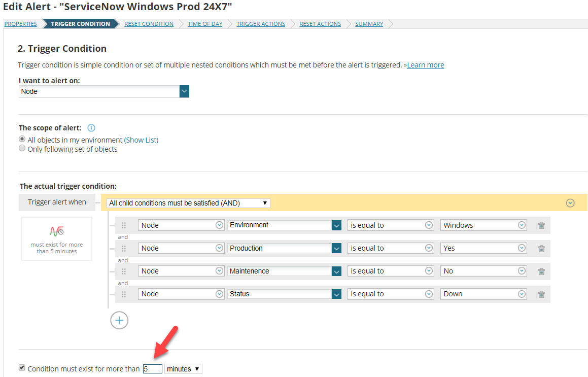Screen dimensions: 588x377
Task: Select the Trigger Condition step tab
Action: click(80, 24)
